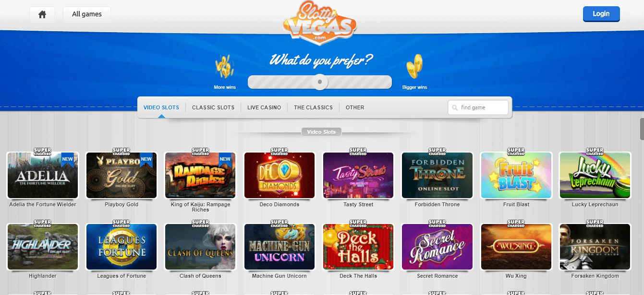Open the All games menu
This screenshot has height=295, width=644.
click(87, 14)
